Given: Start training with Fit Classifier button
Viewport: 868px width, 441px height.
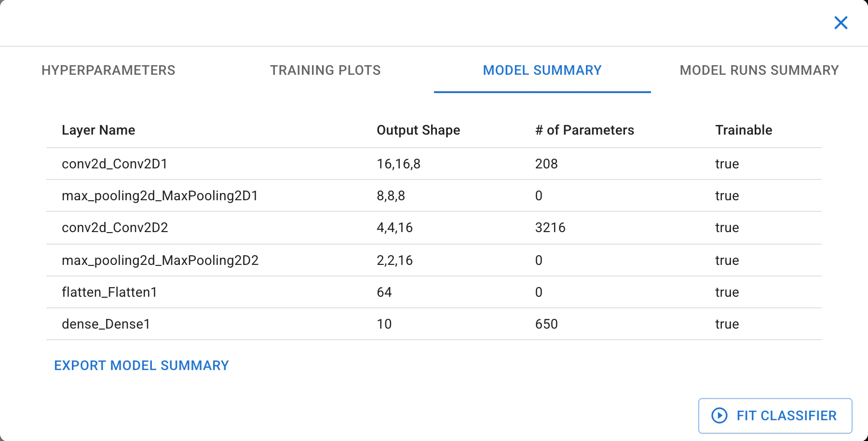Looking at the screenshot, I should pos(775,415).
